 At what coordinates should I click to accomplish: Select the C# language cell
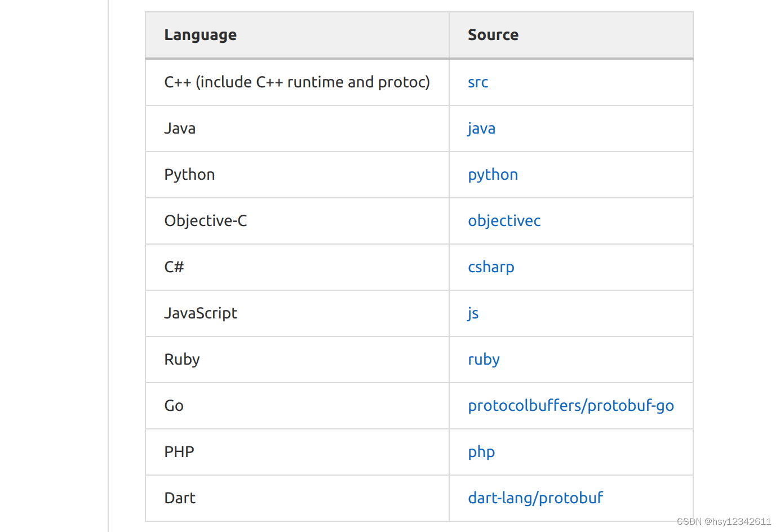[174, 267]
